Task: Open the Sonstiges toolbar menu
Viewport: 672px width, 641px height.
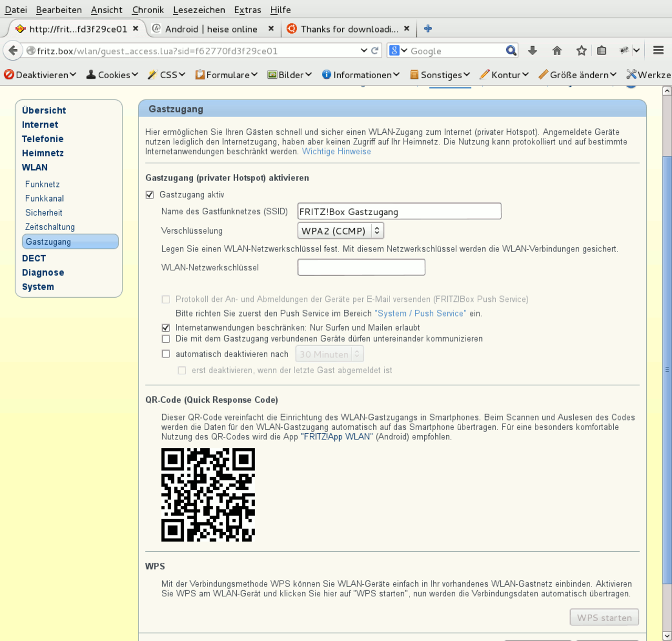Action: [439, 75]
